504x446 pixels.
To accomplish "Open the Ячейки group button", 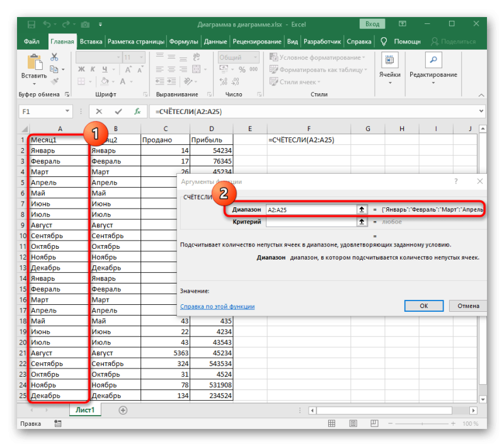I will (389, 69).
